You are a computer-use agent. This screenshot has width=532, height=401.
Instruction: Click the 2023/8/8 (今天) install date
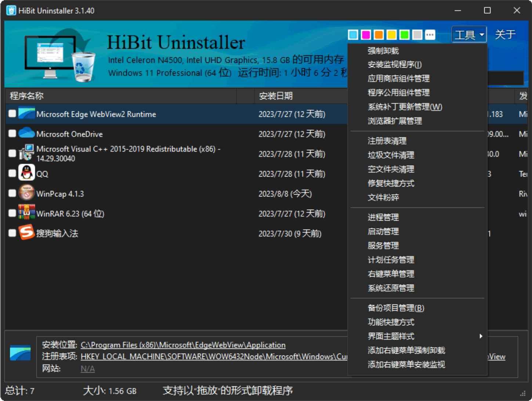(285, 194)
